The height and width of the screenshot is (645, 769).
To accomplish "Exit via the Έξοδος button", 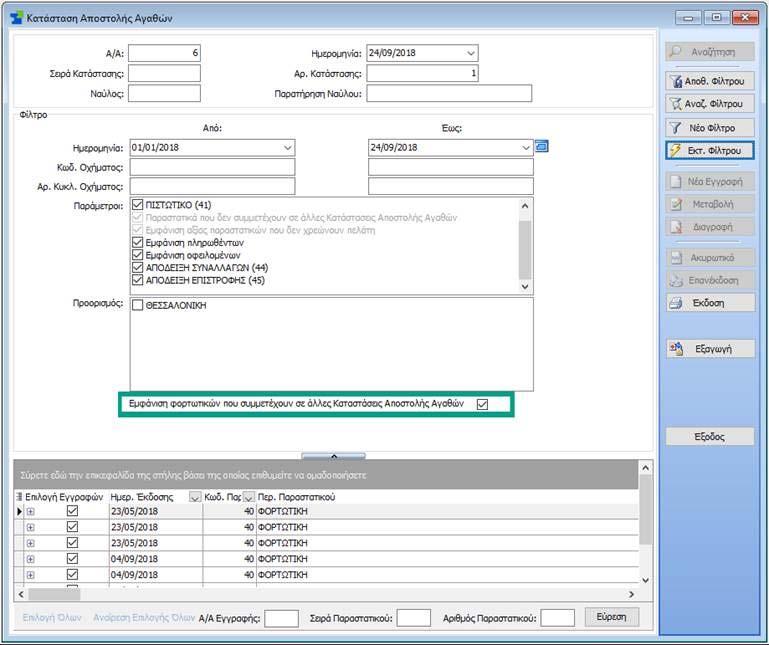I will (x=709, y=436).
